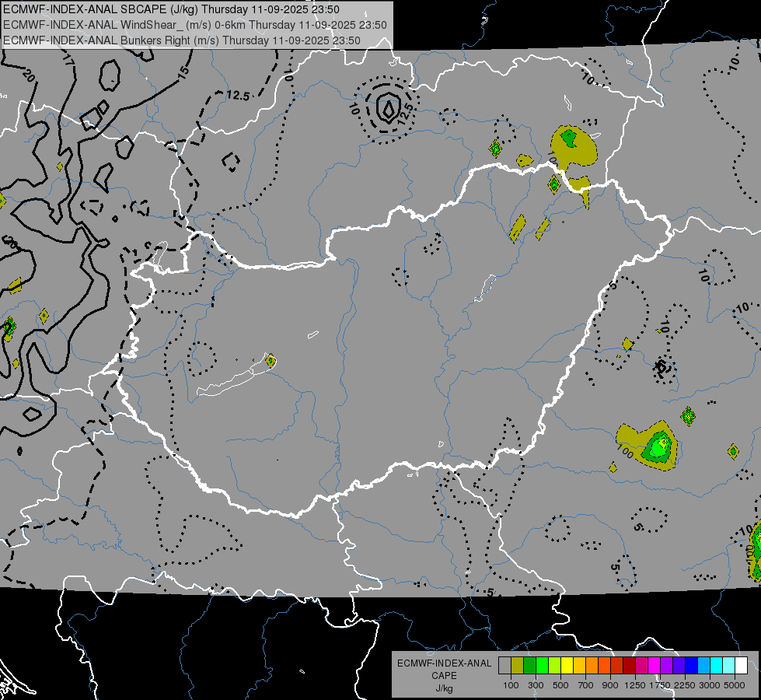Click the 12.5 label on the northern concentric contour
Screen dimensions: 761x700
[407, 112]
